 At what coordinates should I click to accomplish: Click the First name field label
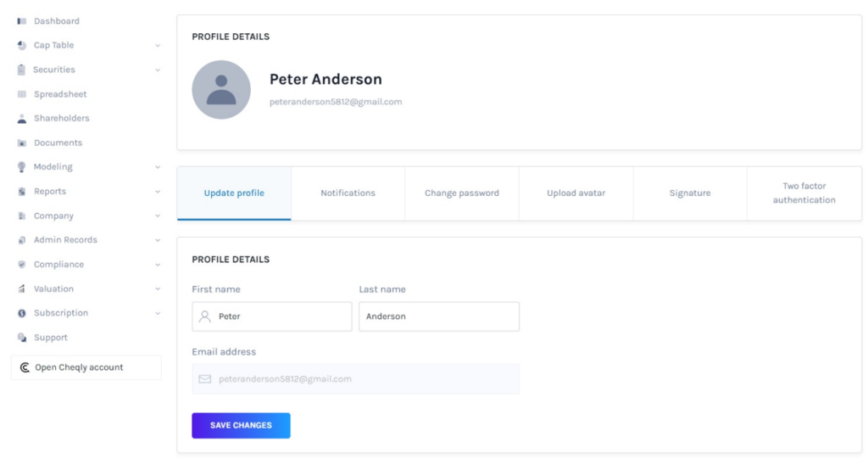tap(216, 289)
